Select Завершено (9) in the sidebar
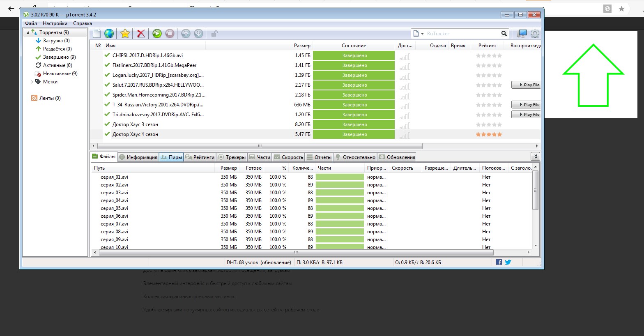The image size is (644, 336). pos(59,57)
